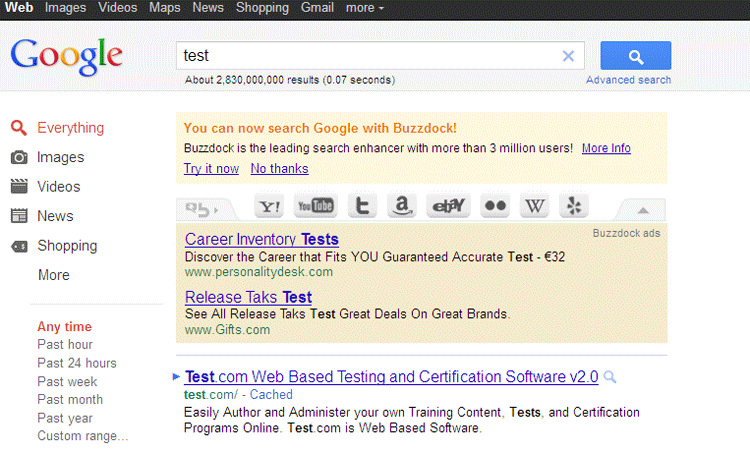Collapse the Buzzdock panel with up arrow
Image resolution: width=750 pixels, height=452 pixels.
point(643,209)
